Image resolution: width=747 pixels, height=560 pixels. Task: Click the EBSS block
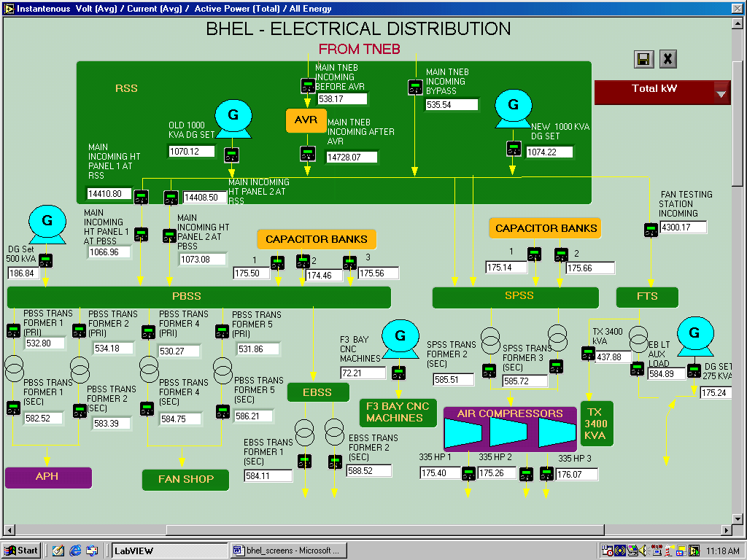tap(318, 392)
